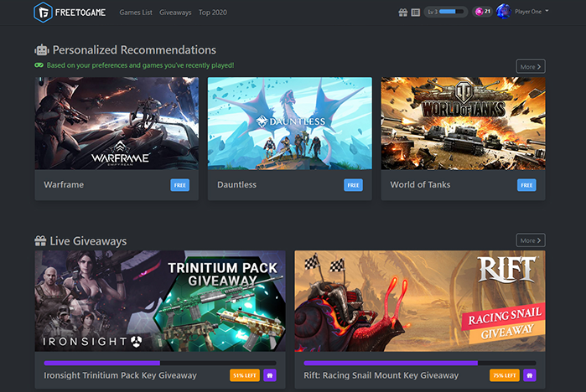The width and height of the screenshot is (586, 392).
Task: Open the Giveaways menu item
Action: pyautogui.click(x=175, y=13)
